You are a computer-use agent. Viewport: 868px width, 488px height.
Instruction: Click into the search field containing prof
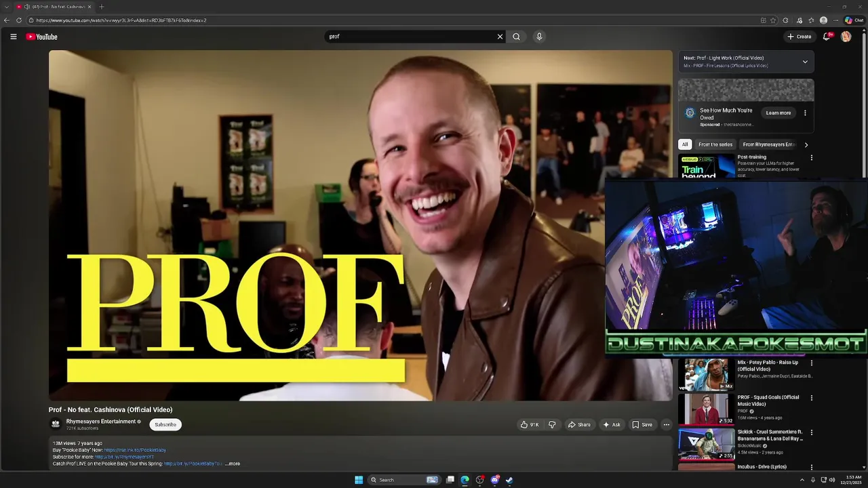click(410, 37)
